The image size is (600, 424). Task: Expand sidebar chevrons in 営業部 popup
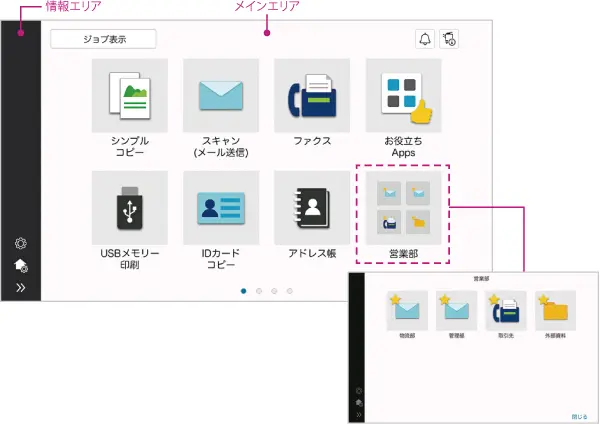pyautogui.click(x=359, y=415)
